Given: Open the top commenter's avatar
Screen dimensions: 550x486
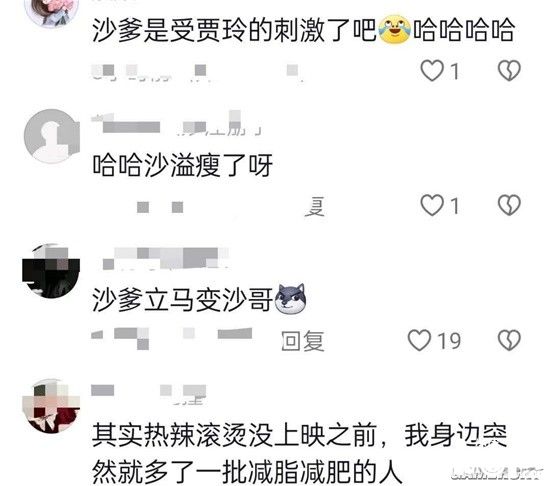Looking at the screenshot, I should click(52, 12).
